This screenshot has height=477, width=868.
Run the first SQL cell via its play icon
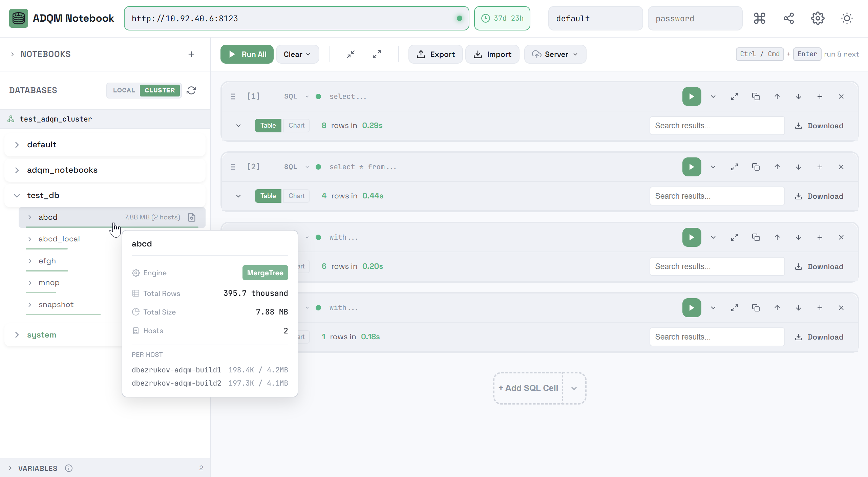692,96
